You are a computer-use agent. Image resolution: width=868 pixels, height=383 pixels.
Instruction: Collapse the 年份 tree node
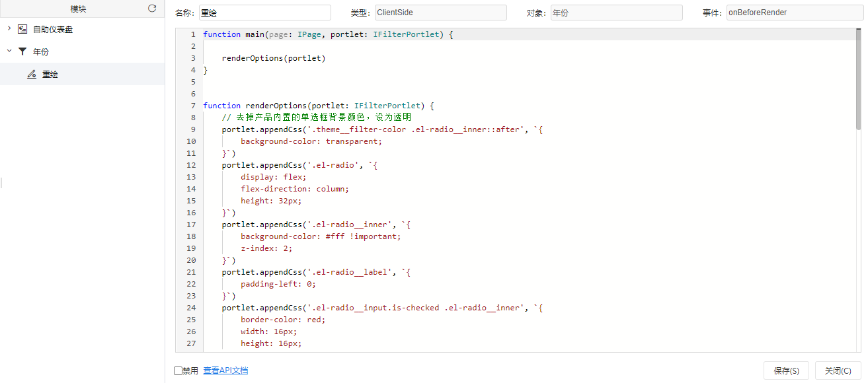pyautogui.click(x=9, y=51)
